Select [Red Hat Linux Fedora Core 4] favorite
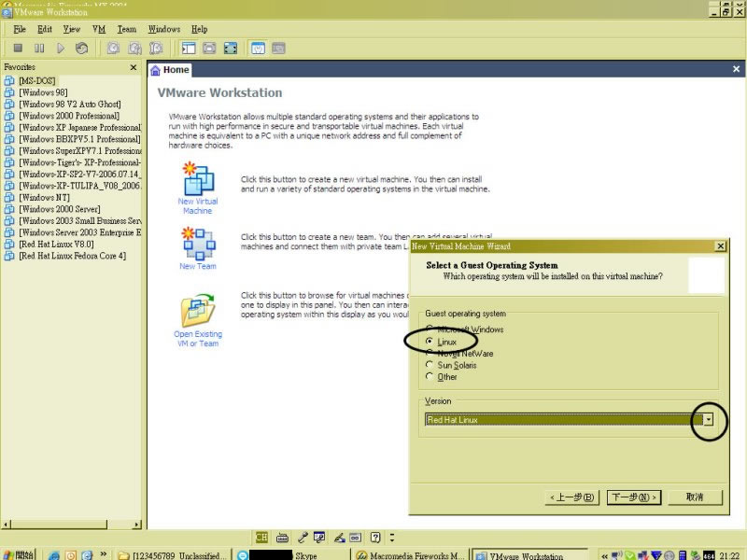This screenshot has width=747, height=560. pyautogui.click(x=72, y=256)
